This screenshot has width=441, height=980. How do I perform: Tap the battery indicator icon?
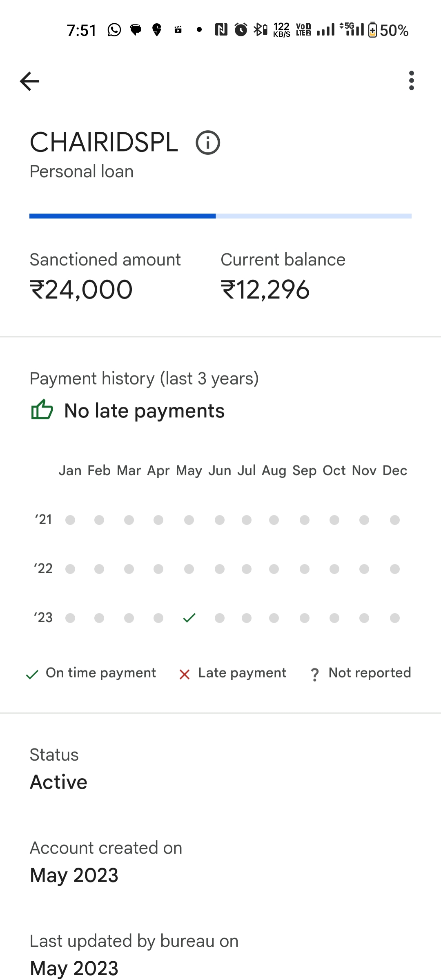coord(372,30)
